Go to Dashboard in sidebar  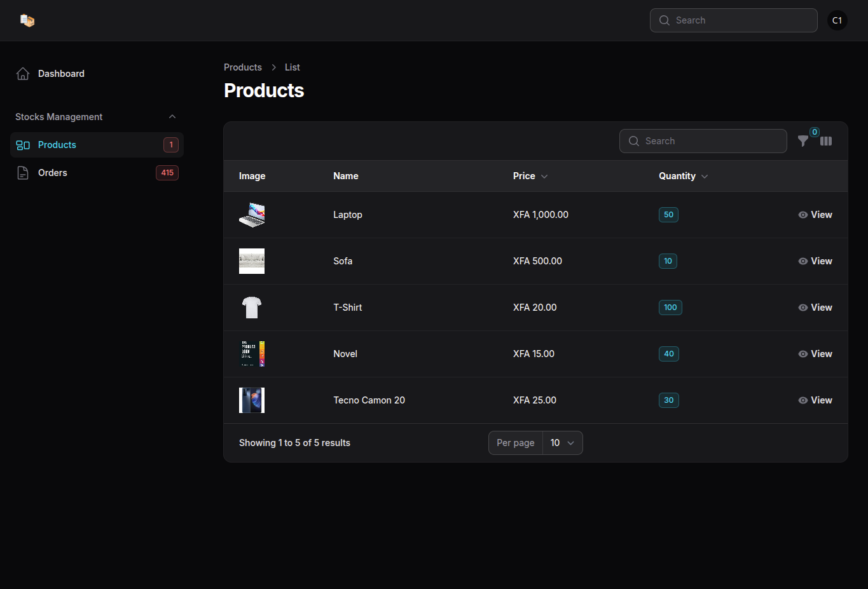coord(61,74)
